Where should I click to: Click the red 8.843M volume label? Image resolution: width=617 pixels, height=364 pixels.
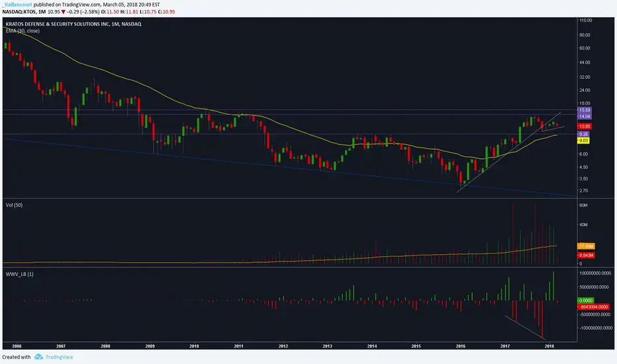coord(586,255)
